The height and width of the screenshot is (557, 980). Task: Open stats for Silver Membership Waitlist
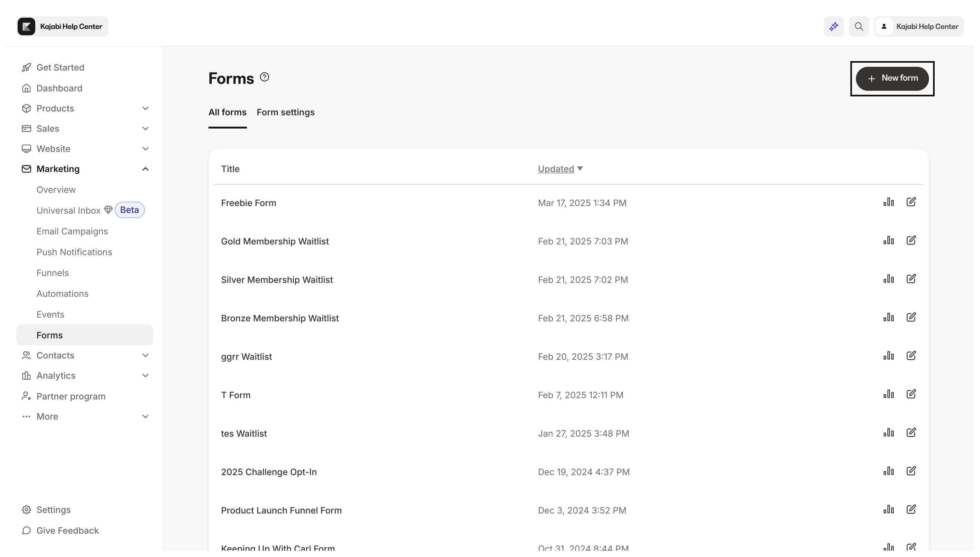888,279
